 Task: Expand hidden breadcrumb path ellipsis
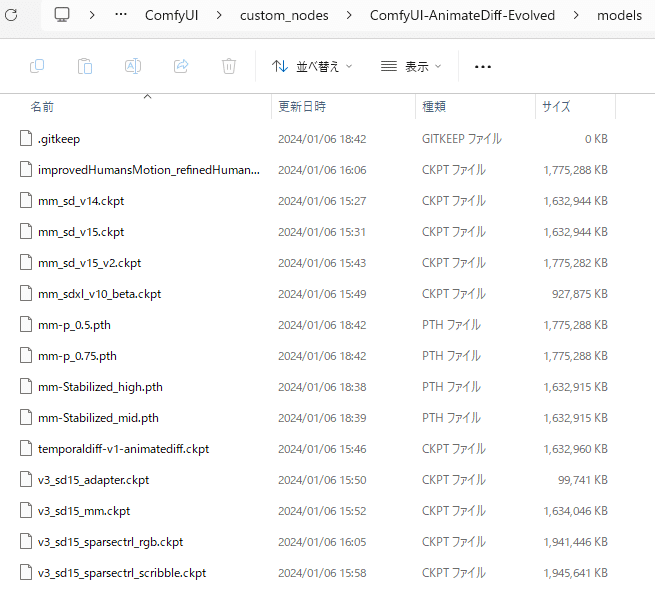[x=121, y=15]
